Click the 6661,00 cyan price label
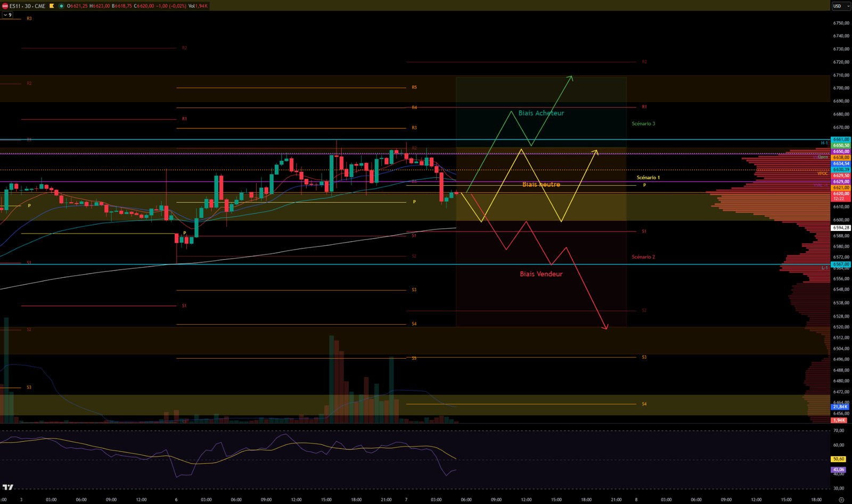 point(841,139)
